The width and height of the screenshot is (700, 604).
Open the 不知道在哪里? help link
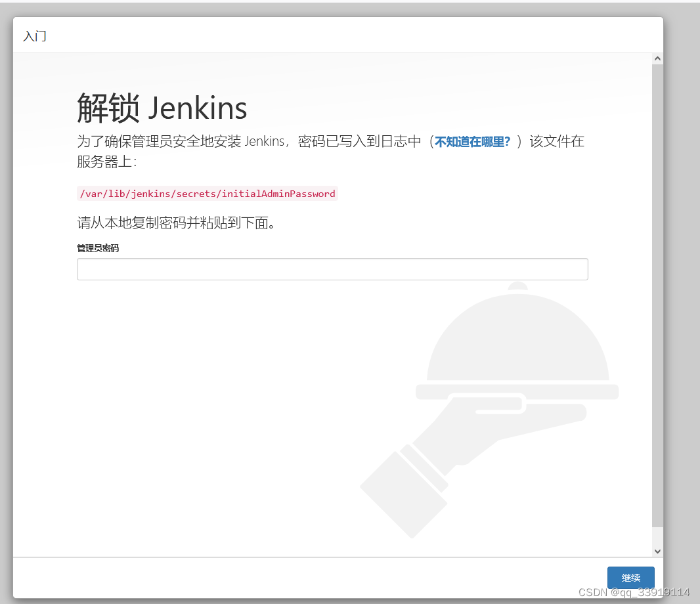471,142
